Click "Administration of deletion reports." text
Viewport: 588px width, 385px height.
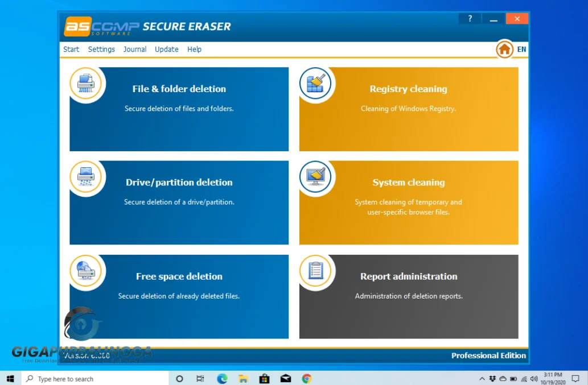click(409, 296)
